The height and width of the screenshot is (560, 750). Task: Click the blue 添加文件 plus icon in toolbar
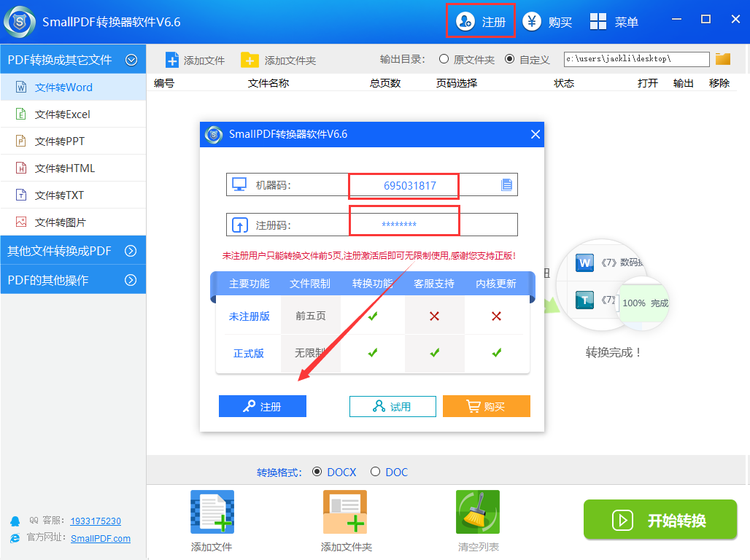172,61
